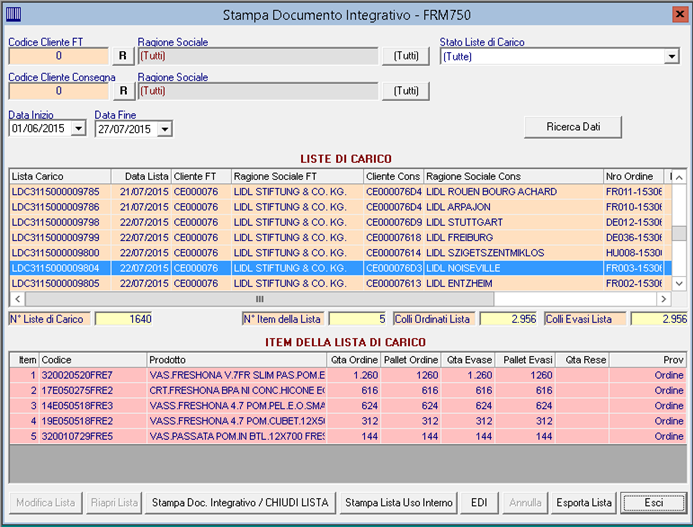Viewport: 693px width, 527px height.
Task: Click the Esporta Lista button
Action: 584,503
